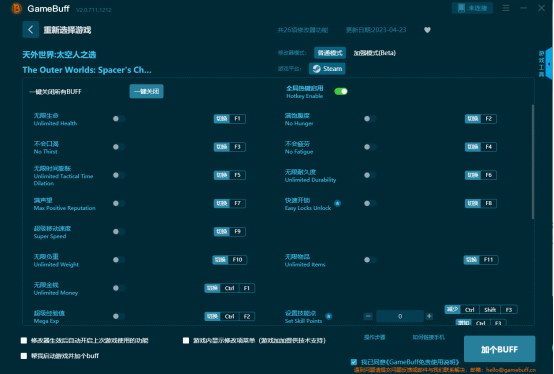Enable Unlimited Tactical Time Dilation toggle
Viewport: 554px width, 374px height.
119,175
